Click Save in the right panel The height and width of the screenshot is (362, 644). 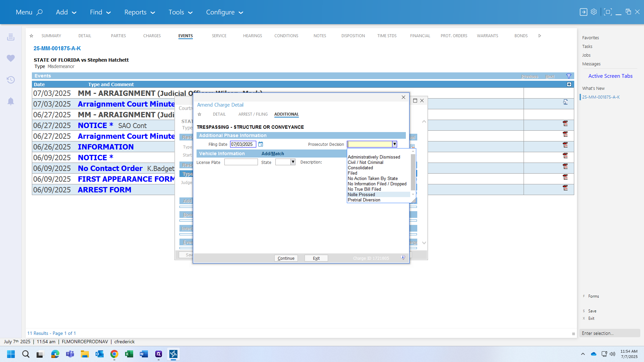592,311
